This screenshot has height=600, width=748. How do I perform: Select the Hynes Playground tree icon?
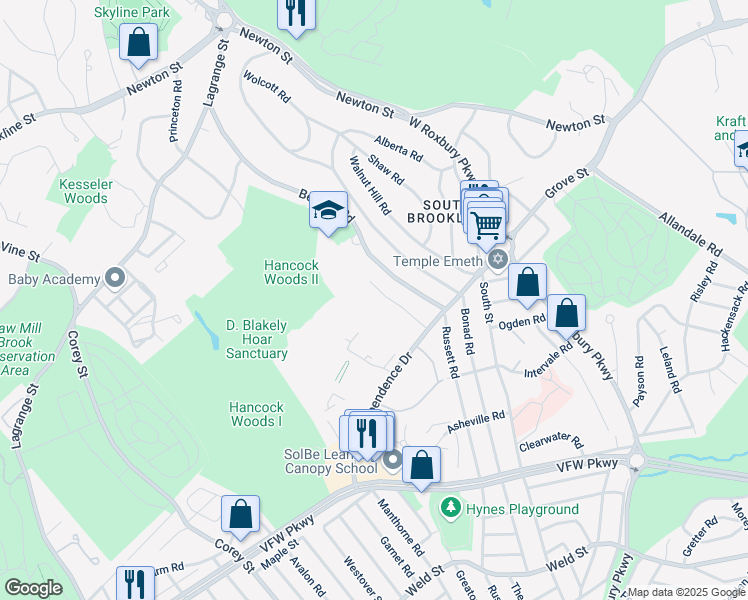[452, 509]
